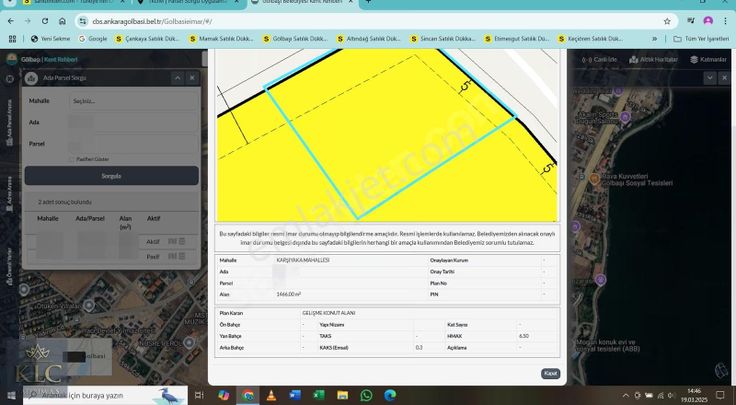Tick the Pasifleri Göster checkbox
The height and width of the screenshot is (405, 736).
coord(72,159)
